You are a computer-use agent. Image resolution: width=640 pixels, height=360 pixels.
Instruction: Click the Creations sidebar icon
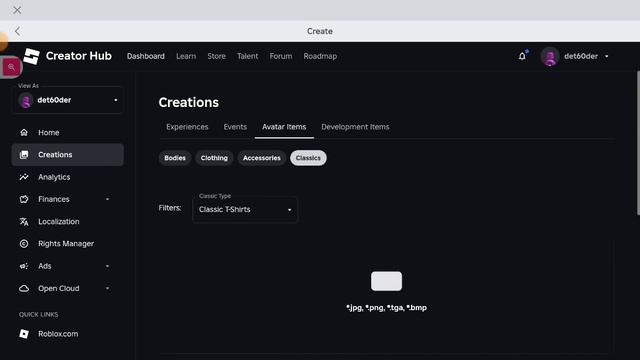click(x=24, y=155)
